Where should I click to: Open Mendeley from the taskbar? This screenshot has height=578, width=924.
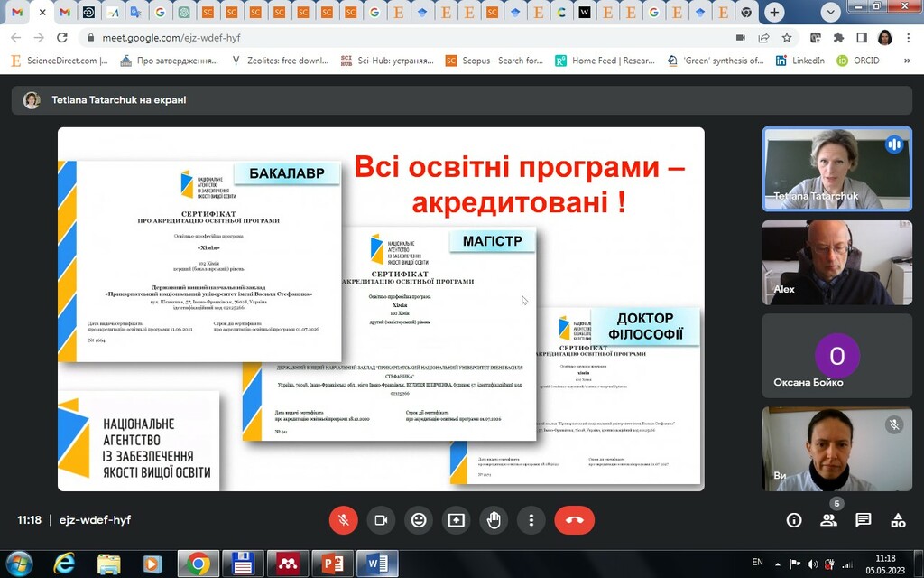pos(288,564)
